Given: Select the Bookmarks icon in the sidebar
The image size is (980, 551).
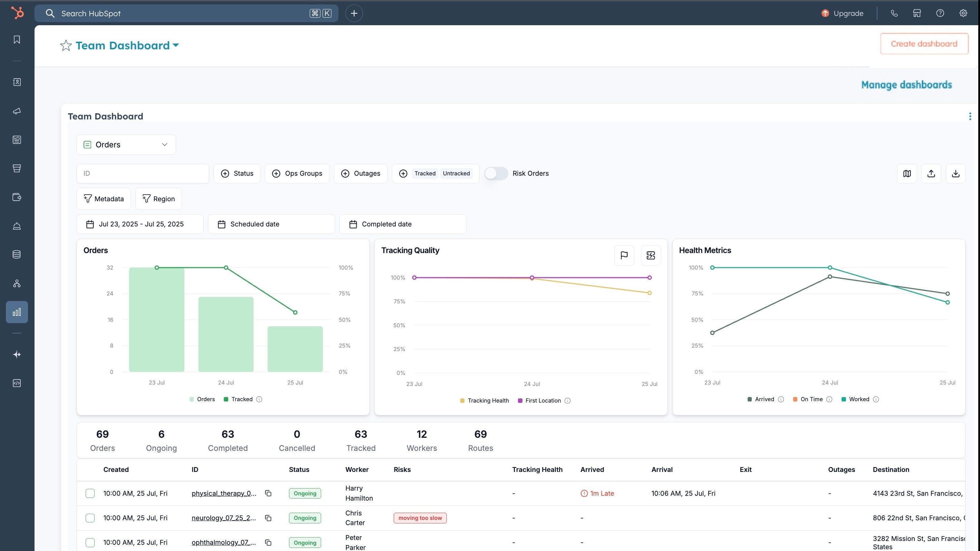Looking at the screenshot, I should [x=17, y=40].
